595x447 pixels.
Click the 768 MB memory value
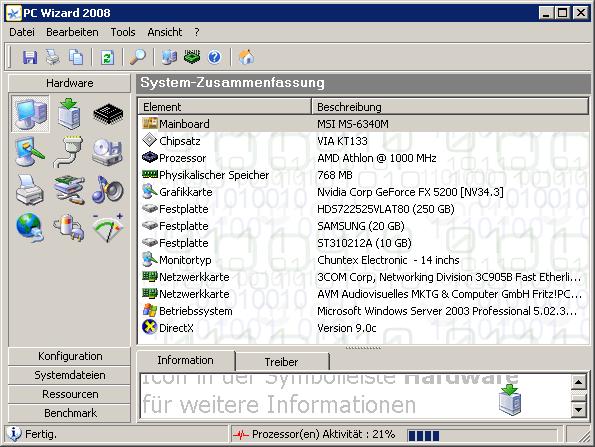point(335,175)
